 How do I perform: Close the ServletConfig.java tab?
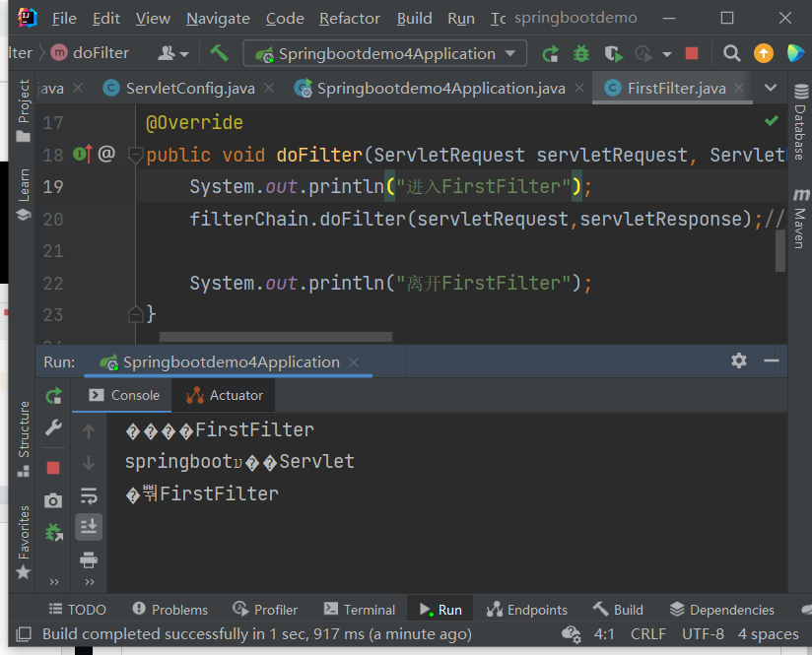click(x=269, y=88)
